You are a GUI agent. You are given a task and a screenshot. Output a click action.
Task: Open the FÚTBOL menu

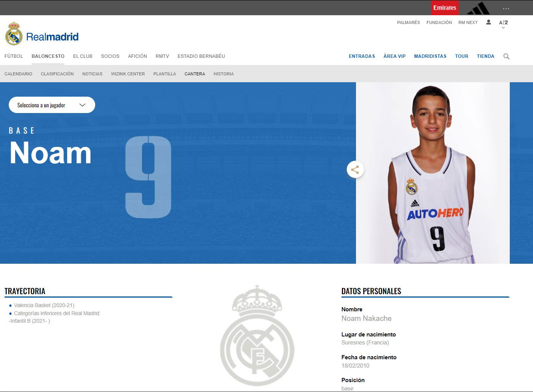coord(14,56)
